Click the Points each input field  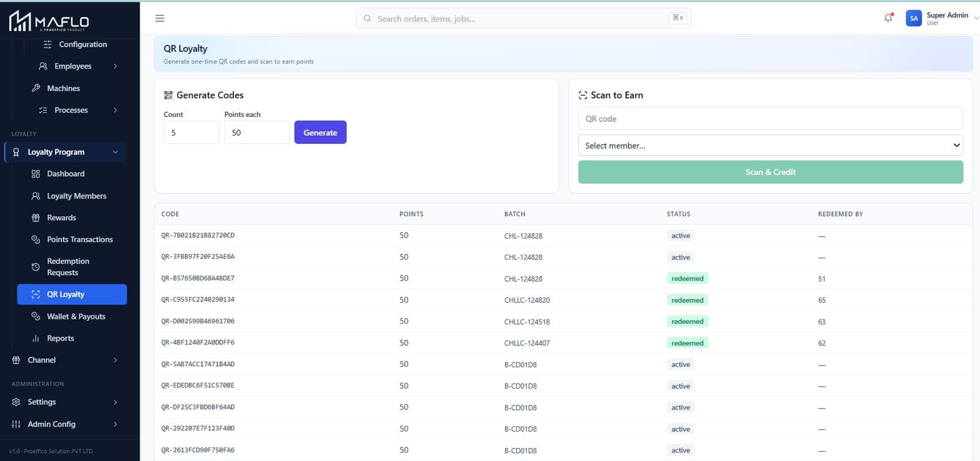click(x=257, y=132)
